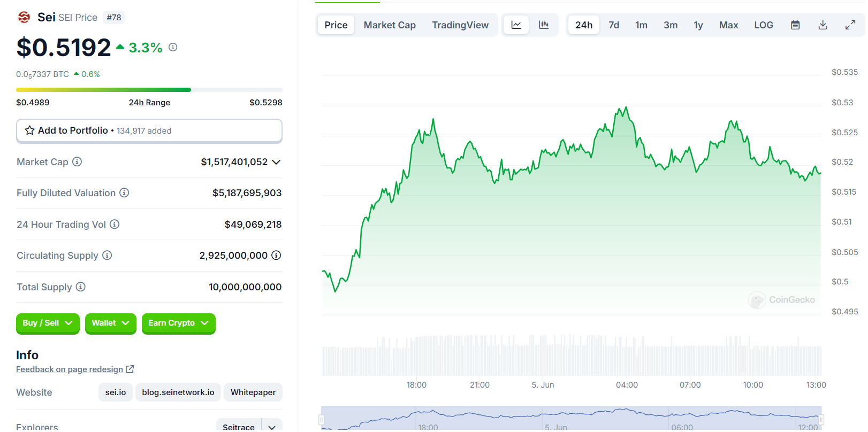Open the 24 Hour Trading Vol info icon
The image size is (868, 432).
115,224
